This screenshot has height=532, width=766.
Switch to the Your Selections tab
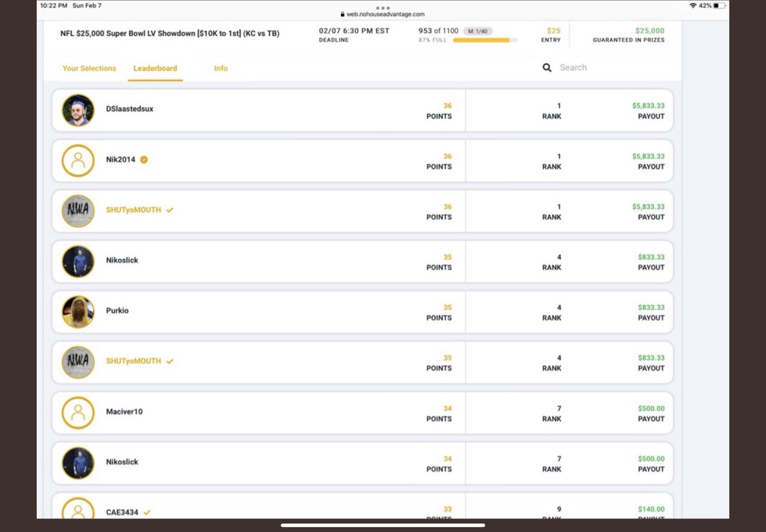pos(89,68)
